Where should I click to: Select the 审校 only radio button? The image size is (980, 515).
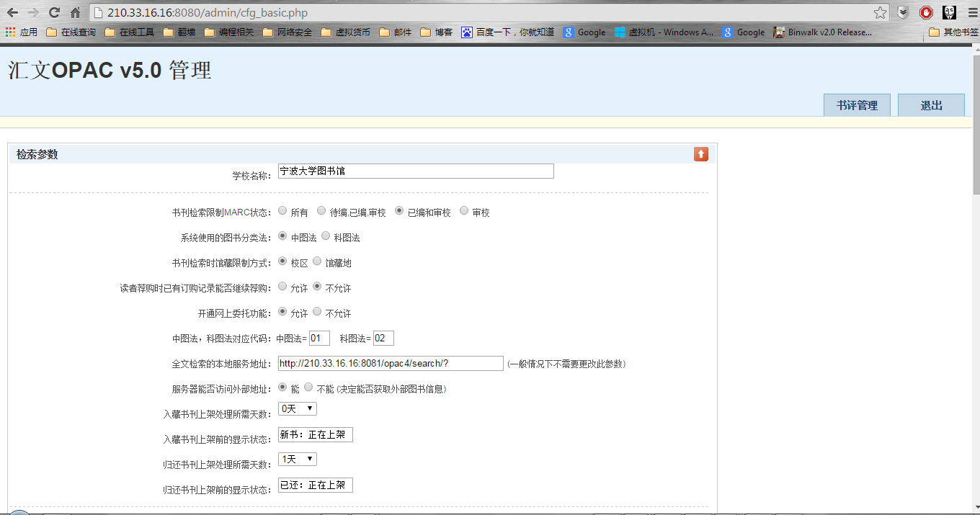pyautogui.click(x=464, y=211)
